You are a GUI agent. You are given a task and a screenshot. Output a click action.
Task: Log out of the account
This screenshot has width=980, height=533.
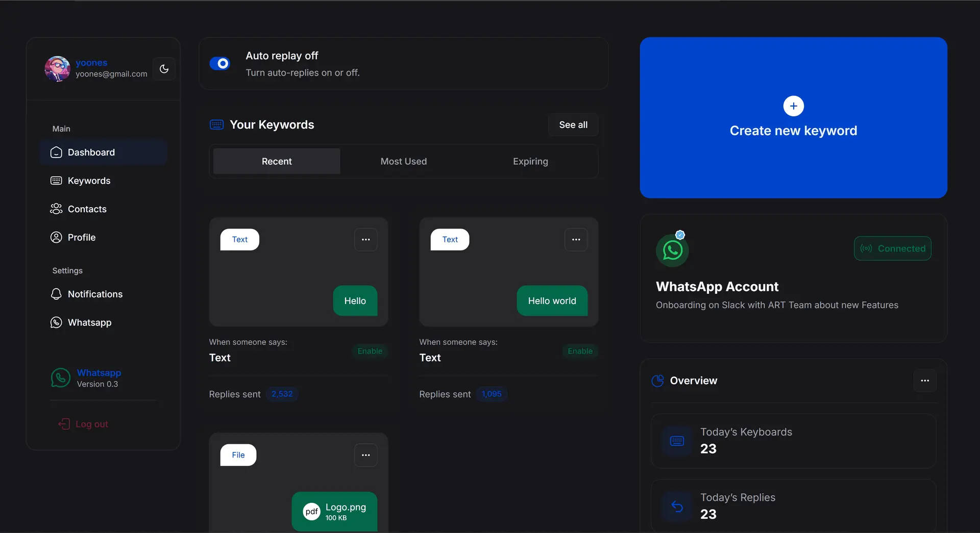83,424
